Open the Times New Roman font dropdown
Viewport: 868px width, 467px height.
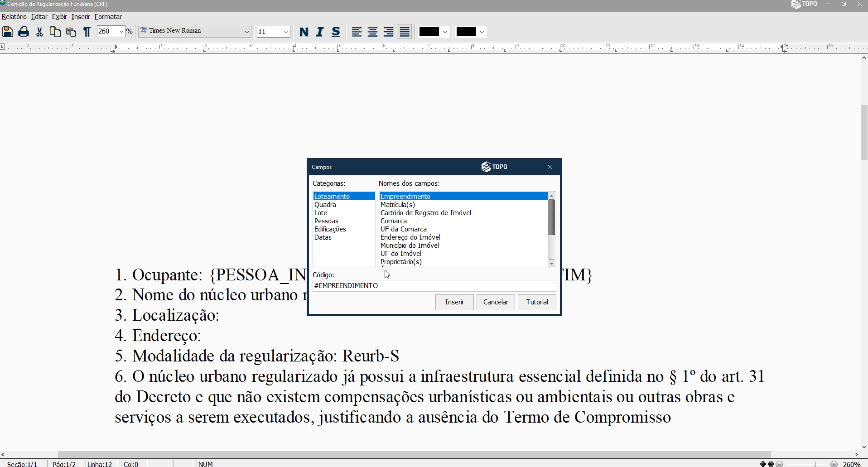pos(246,31)
